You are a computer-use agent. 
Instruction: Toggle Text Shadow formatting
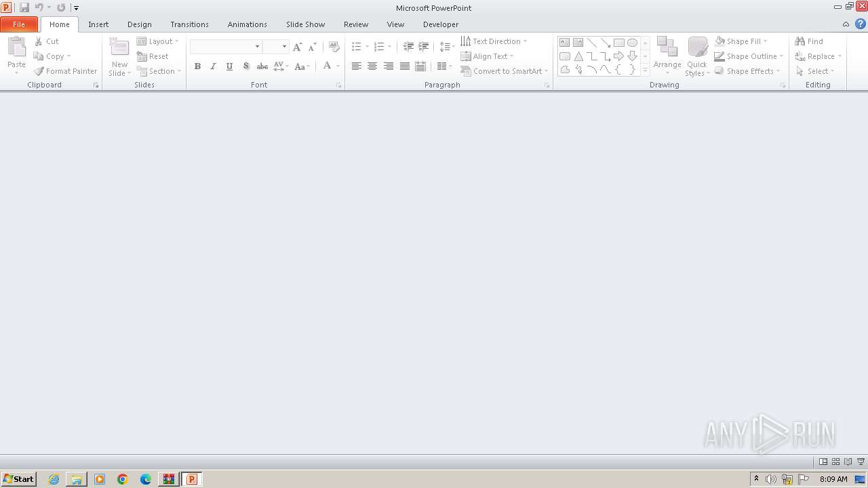[x=246, y=66]
